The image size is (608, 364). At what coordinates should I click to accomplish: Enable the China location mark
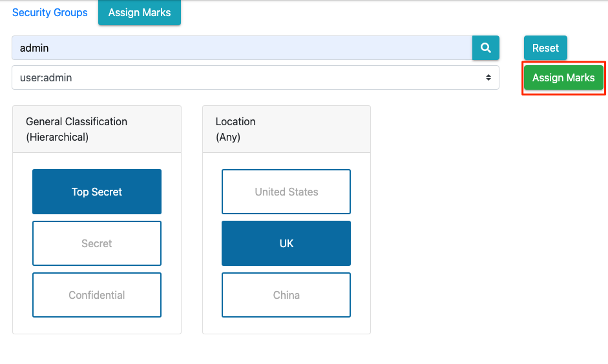coord(286,295)
